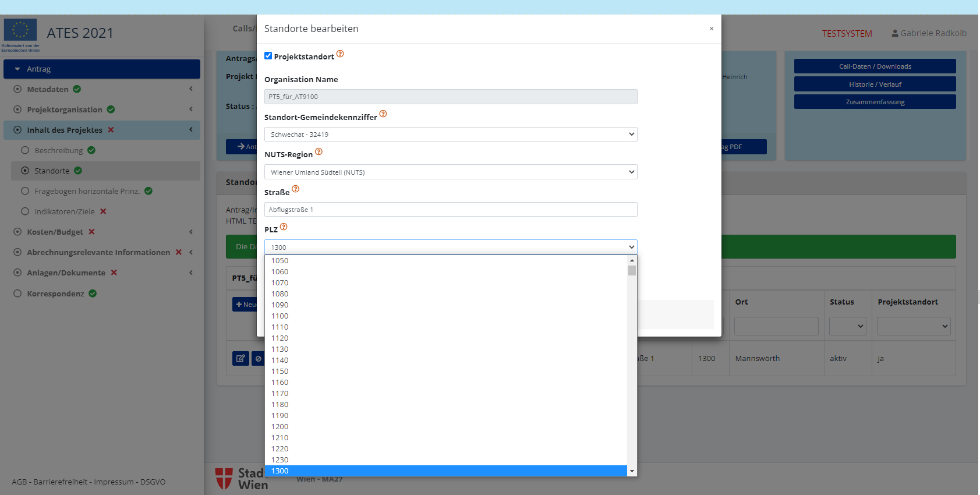Choose 1150 from the PLZ list
The height and width of the screenshot is (495, 980).
click(x=280, y=372)
